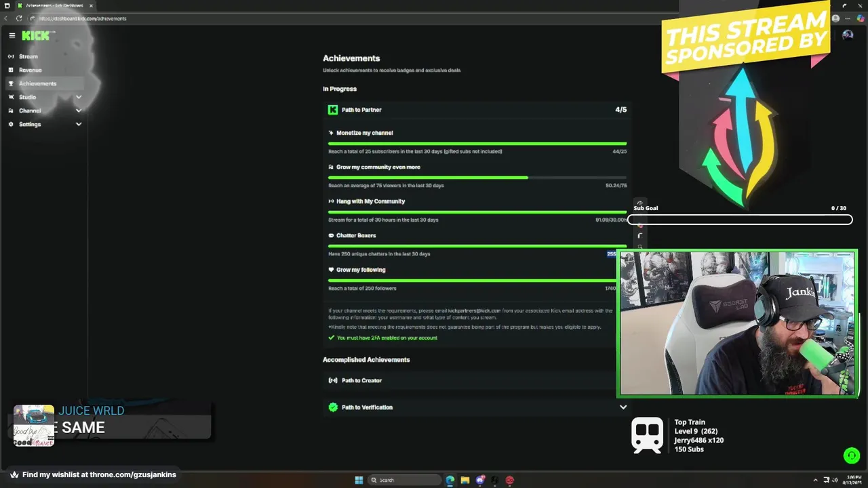Click the Channel icon in sidebar
The height and width of the screenshot is (488, 868).
tap(11, 110)
